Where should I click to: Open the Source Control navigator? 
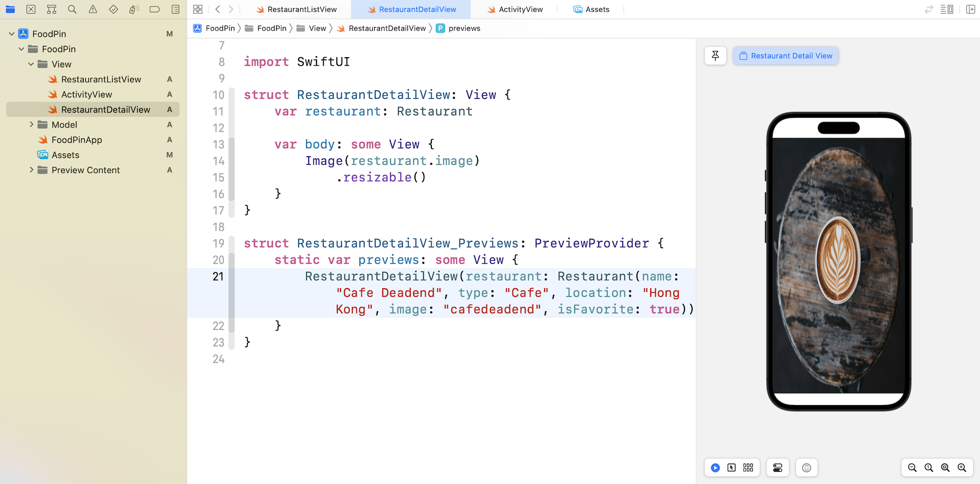pos(31,9)
